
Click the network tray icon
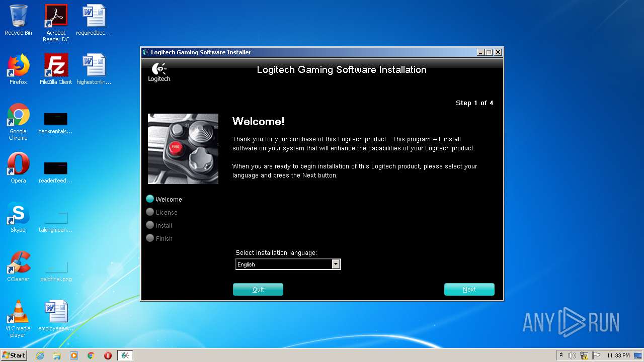(x=584, y=355)
